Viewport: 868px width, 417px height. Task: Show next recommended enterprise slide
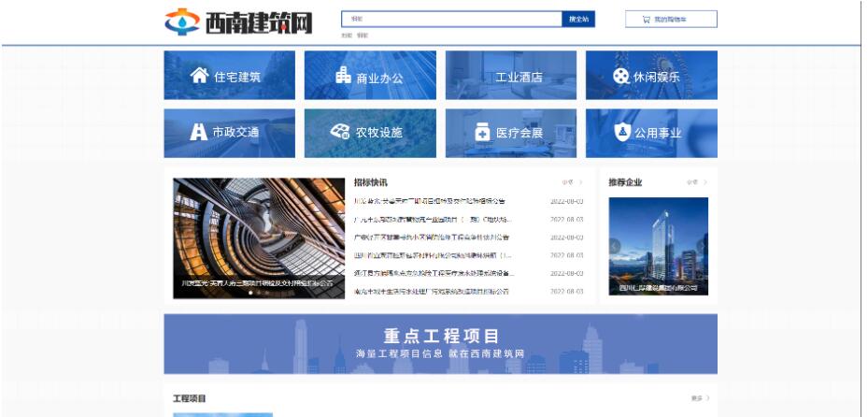[703, 246]
